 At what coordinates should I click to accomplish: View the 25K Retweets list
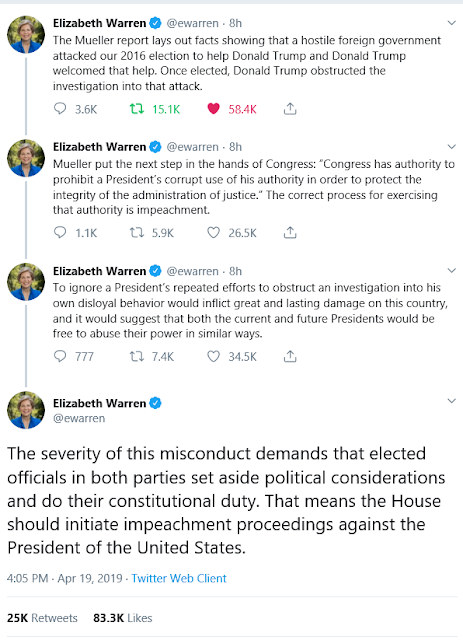42,618
